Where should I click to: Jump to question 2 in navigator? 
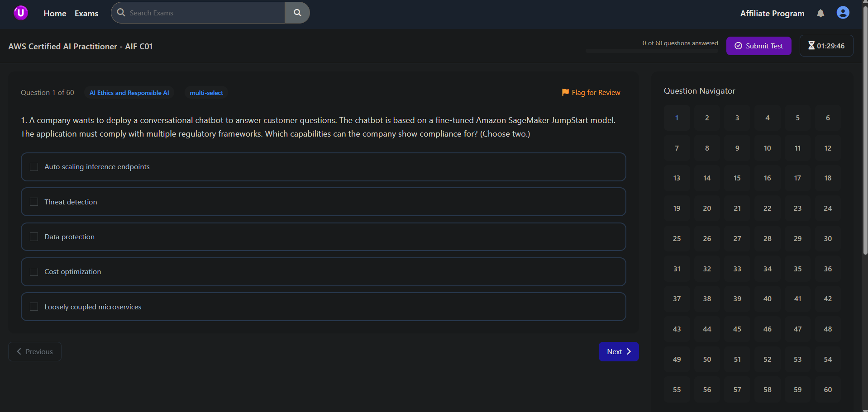(x=707, y=118)
